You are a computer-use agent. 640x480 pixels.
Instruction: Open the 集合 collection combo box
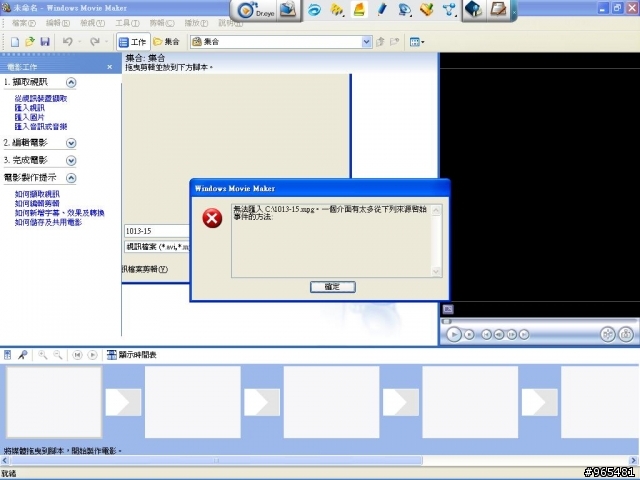(x=281, y=42)
